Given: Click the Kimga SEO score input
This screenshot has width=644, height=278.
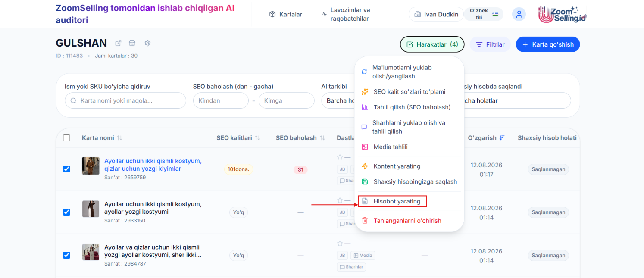Looking at the screenshot, I should point(287,100).
